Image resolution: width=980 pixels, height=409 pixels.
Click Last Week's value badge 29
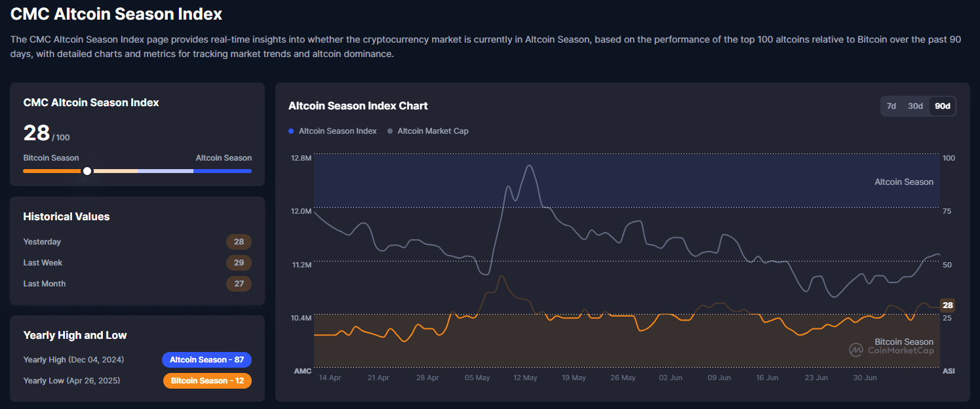(239, 263)
